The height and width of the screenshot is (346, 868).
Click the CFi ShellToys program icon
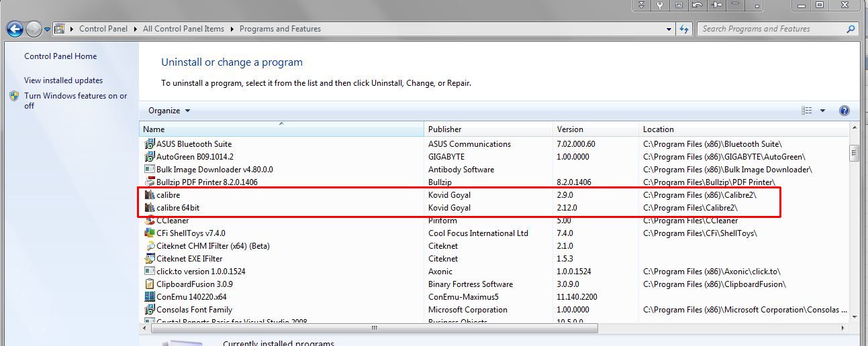[x=150, y=233]
